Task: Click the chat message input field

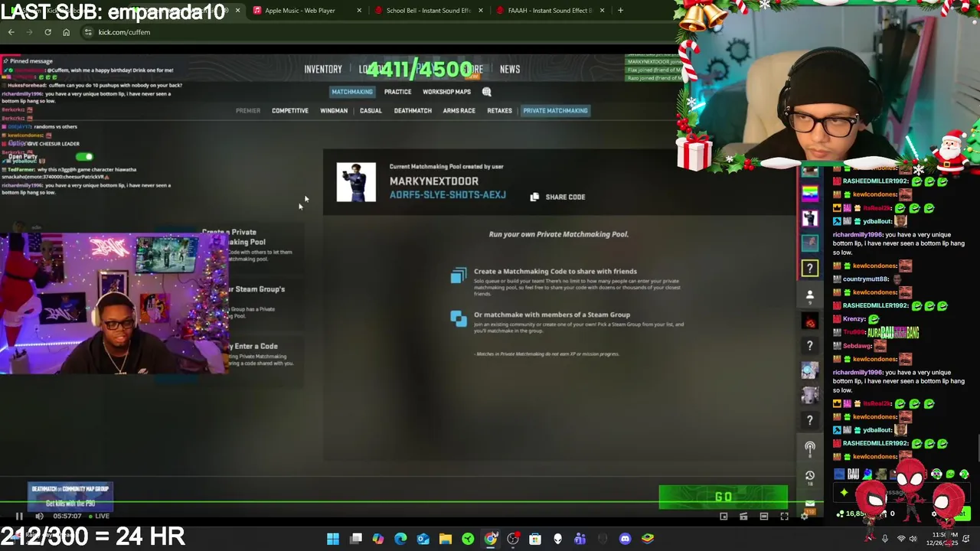Action: 903,494
